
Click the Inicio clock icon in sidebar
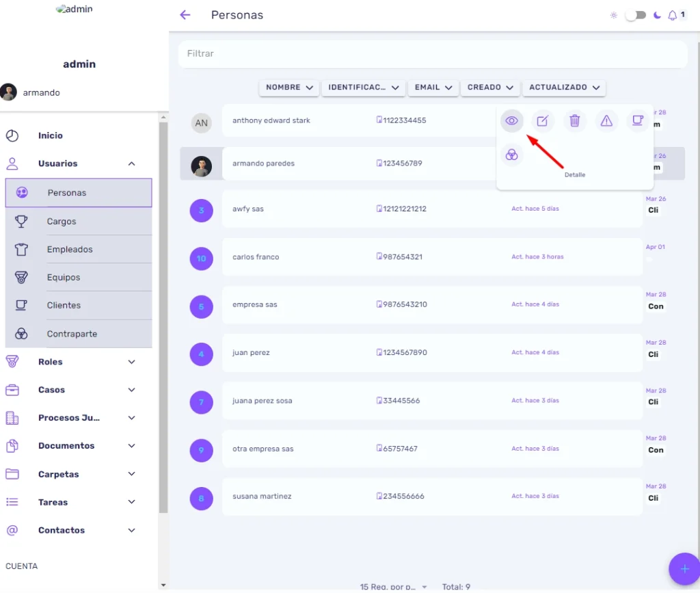pos(12,135)
